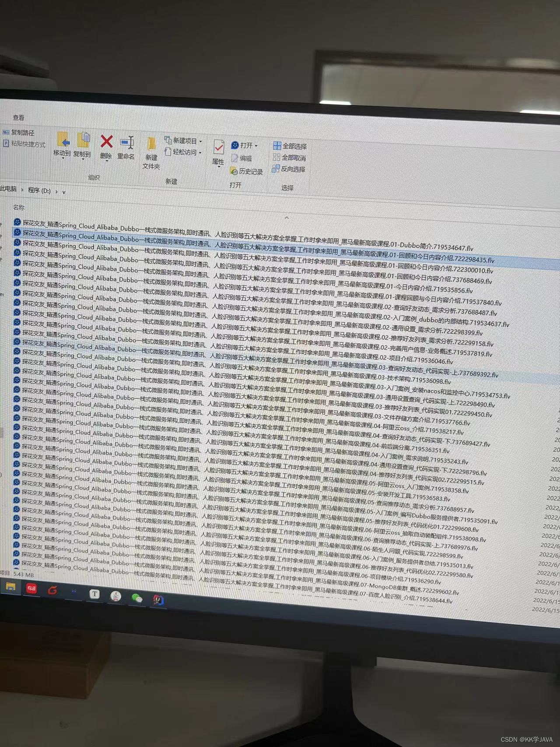Select file 01-今日内容介绍.719535856.flv
560x747 pixels.
click(x=243, y=277)
